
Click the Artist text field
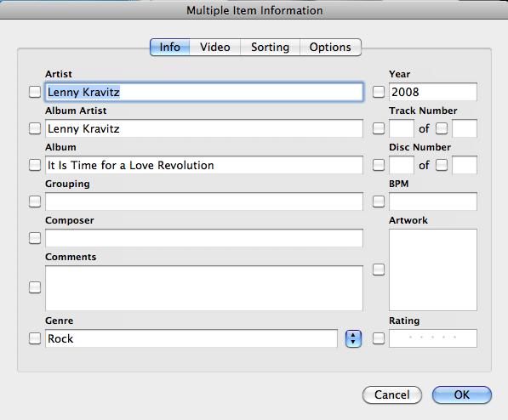click(204, 92)
